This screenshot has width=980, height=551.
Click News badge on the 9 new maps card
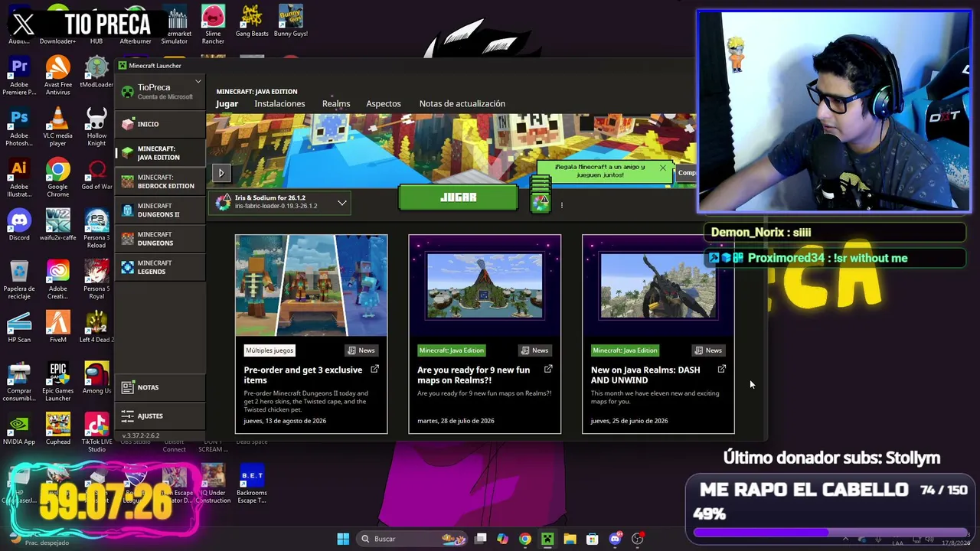[534, 350]
